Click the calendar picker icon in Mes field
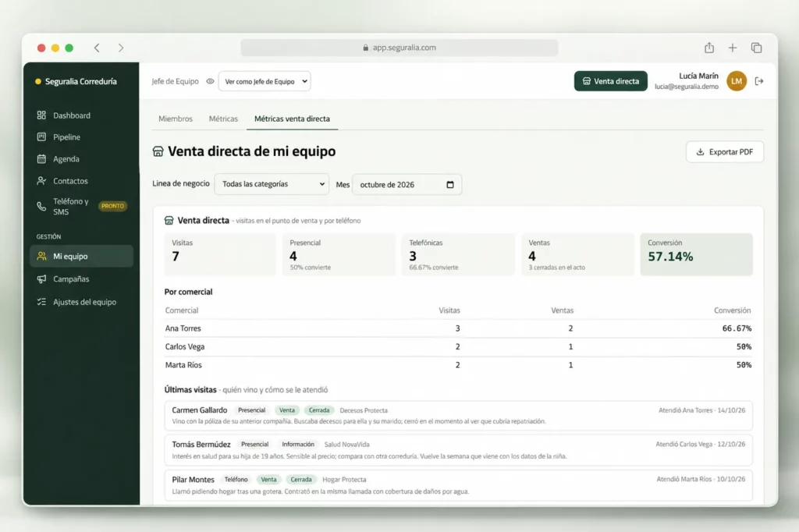The image size is (799, 532). (450, 184)
